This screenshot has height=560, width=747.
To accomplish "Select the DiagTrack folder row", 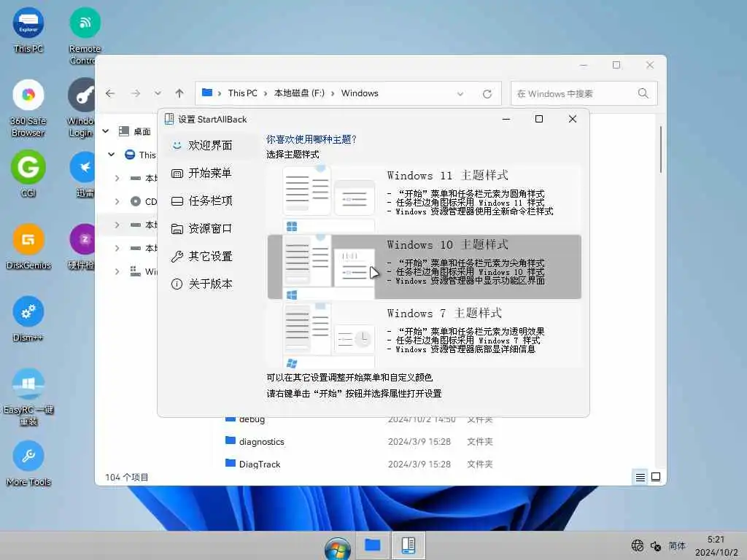I will [x=358, y=464].
